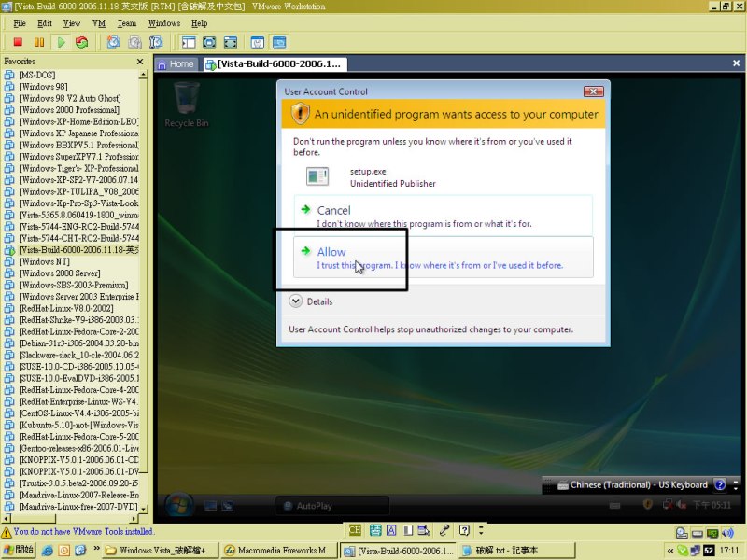Image resolution: width=747 pixels, height=560 pixels.
Task: Show the VM console view icon
Action: pyautogui.click(x=279, y=42)
